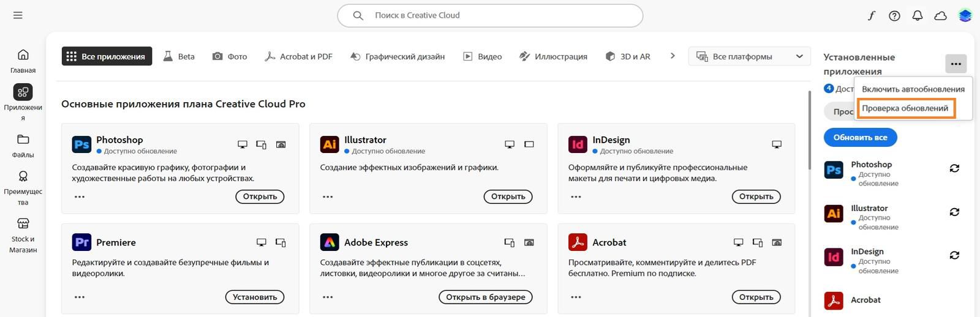Click the mobile platform icon on Premiere card
980x317 pixels.
(281, 242)
